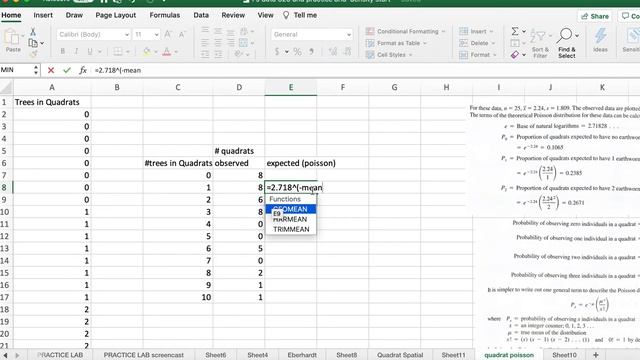Click the Sort & Filter icon
The height and width of the screenshot is (360, 640).
click(540, 44)
